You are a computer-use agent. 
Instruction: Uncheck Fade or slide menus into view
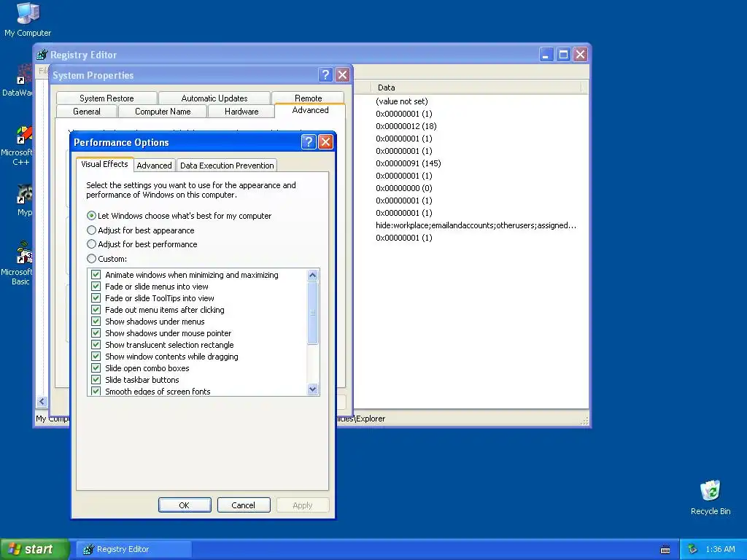(x=96, y=286)
